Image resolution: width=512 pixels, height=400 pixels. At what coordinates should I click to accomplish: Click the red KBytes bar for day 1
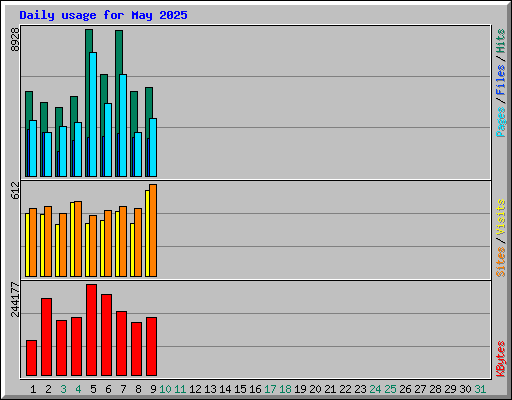click(31, 358)
